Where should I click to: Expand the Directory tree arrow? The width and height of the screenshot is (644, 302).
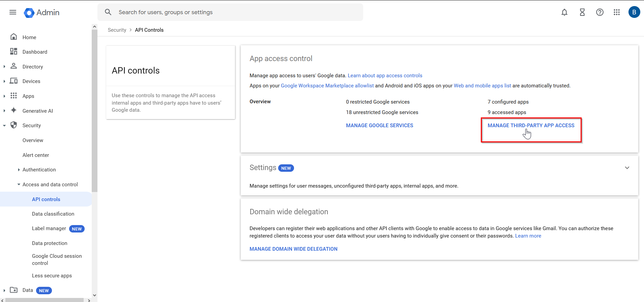pyautogui.click(x=4, y=67)
